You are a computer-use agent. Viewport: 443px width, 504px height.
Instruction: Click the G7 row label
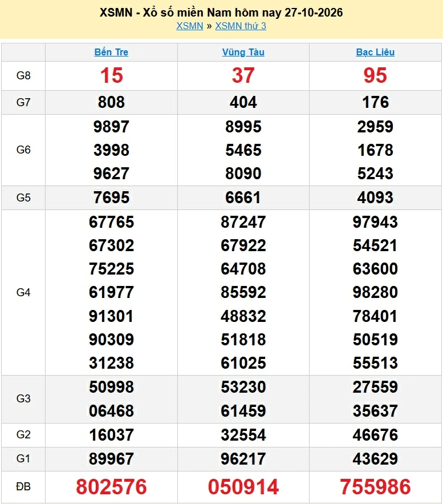pyautogui.click(x=23, y=102)
